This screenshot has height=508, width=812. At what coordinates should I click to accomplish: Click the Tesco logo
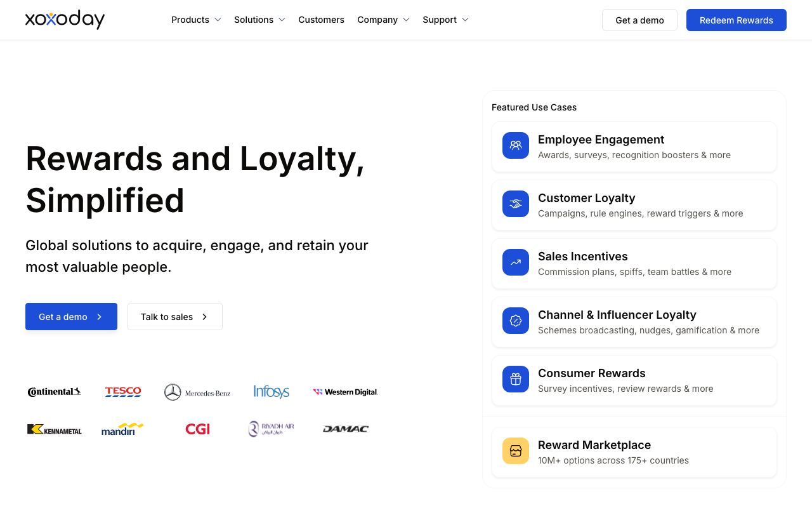pyautogui.click(x=123, y=392)
